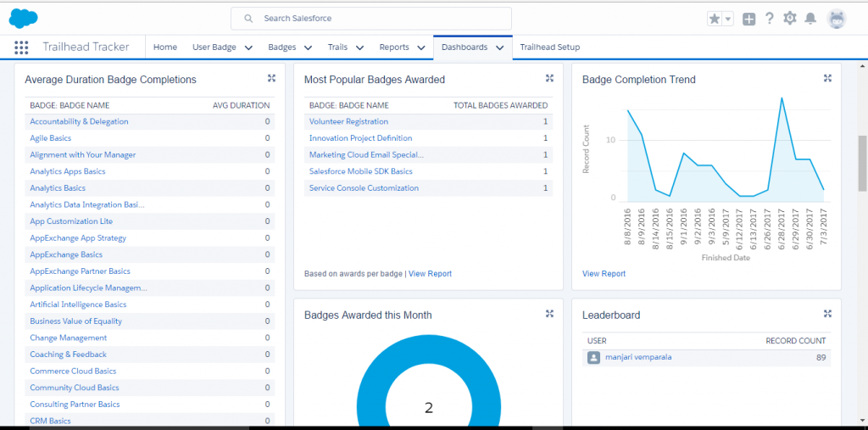Click the TOTAL BADGES AWARDED column header
This screenshot has width=868, height=430.
pyautogui.click(x=500, y=105)
